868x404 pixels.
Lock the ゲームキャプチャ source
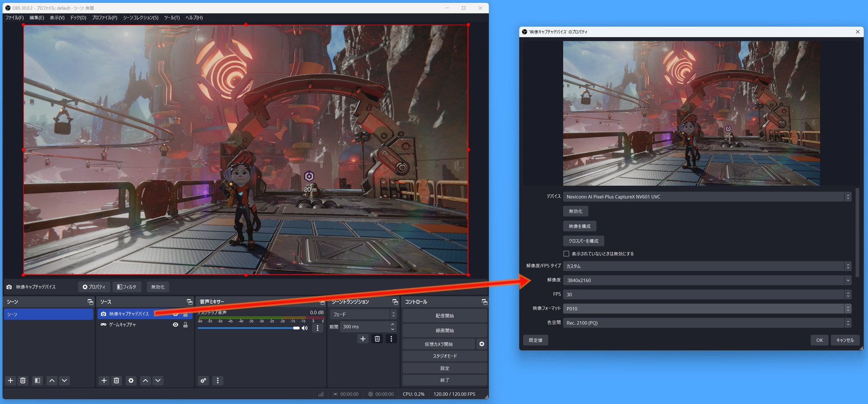[x=185, y=324]
